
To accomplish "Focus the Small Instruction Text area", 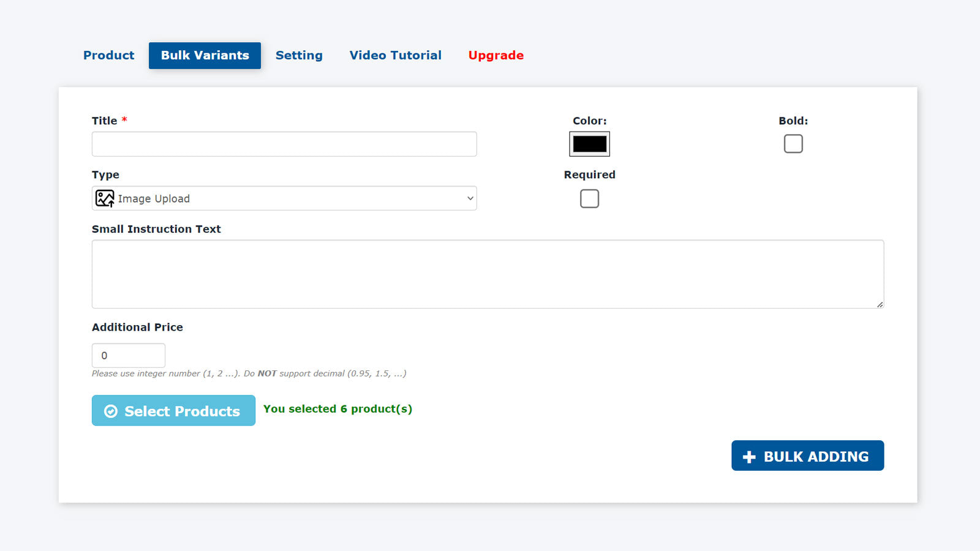I will point(488,274).
